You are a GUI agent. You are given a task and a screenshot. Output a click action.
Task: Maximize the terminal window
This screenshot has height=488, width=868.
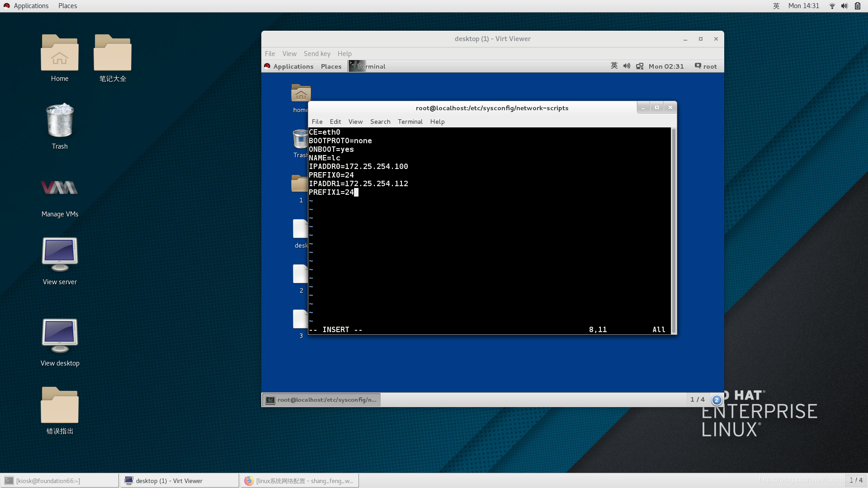(657, 108)
